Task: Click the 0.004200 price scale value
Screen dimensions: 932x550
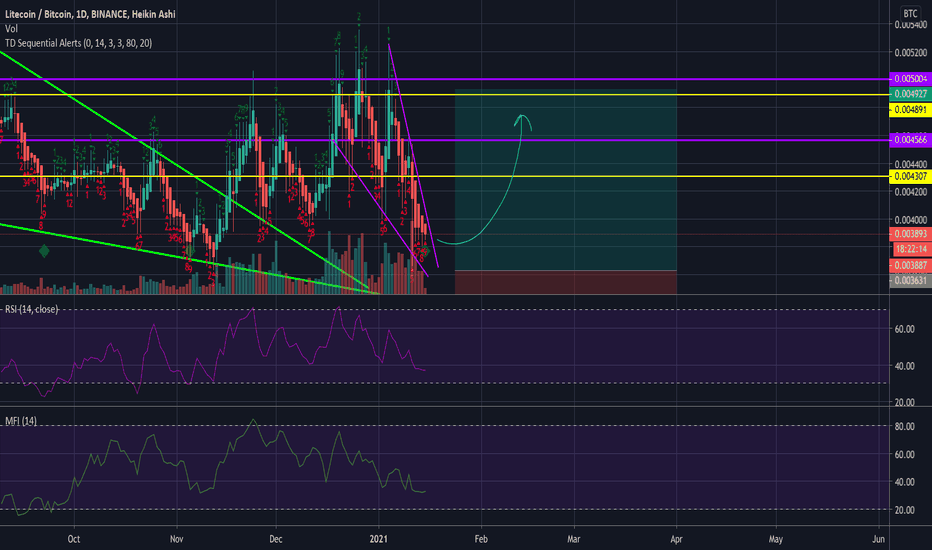Action: (x=911, y=192)
